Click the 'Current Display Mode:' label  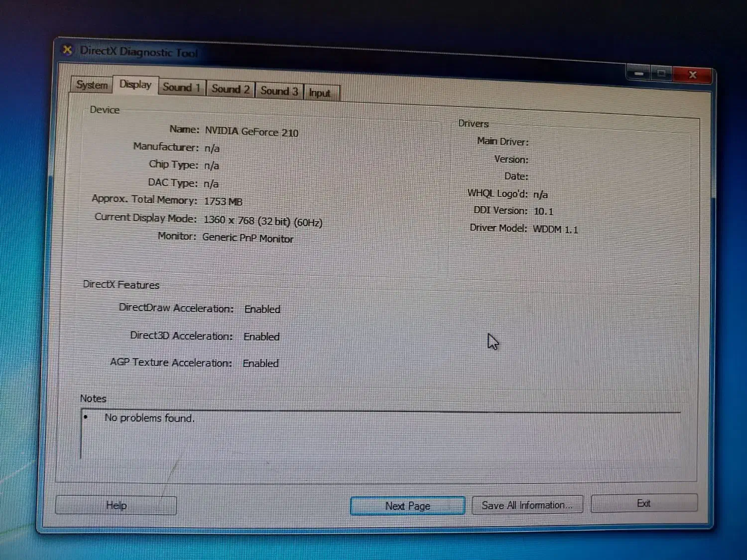145,218
